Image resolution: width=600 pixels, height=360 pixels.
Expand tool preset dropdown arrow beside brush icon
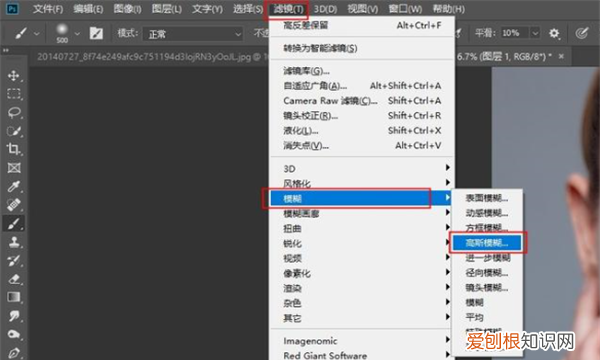point(37,34)
